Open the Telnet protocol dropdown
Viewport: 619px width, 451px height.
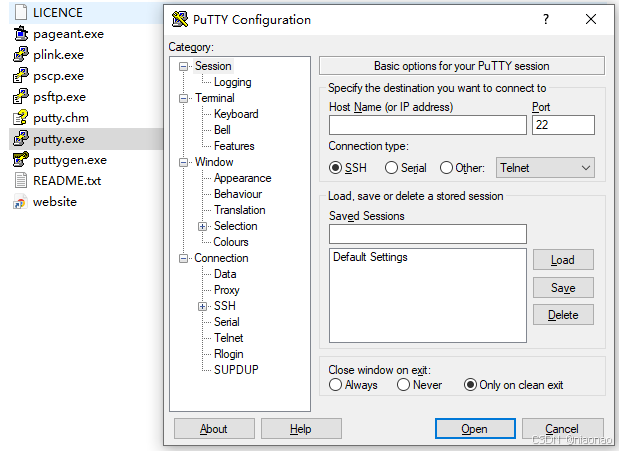[x=545, y=168]
